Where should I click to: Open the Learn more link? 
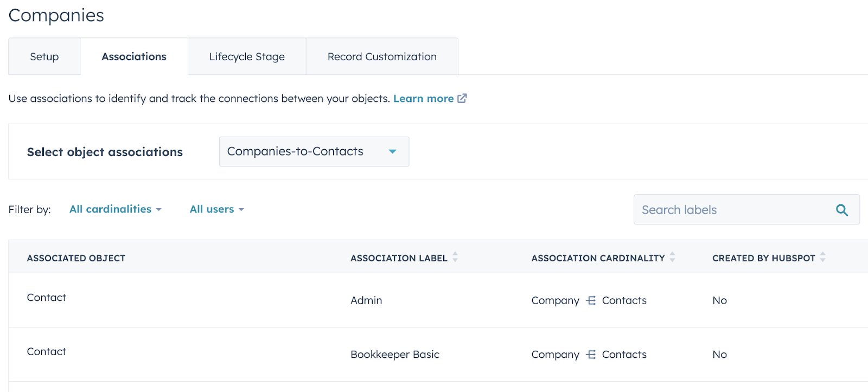point(423,99)
